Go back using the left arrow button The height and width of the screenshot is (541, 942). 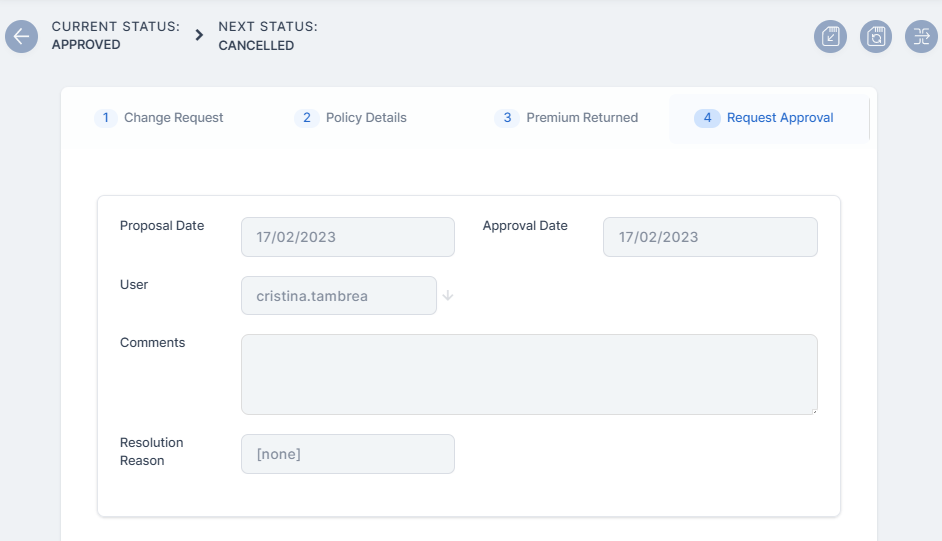click(21, 37)
